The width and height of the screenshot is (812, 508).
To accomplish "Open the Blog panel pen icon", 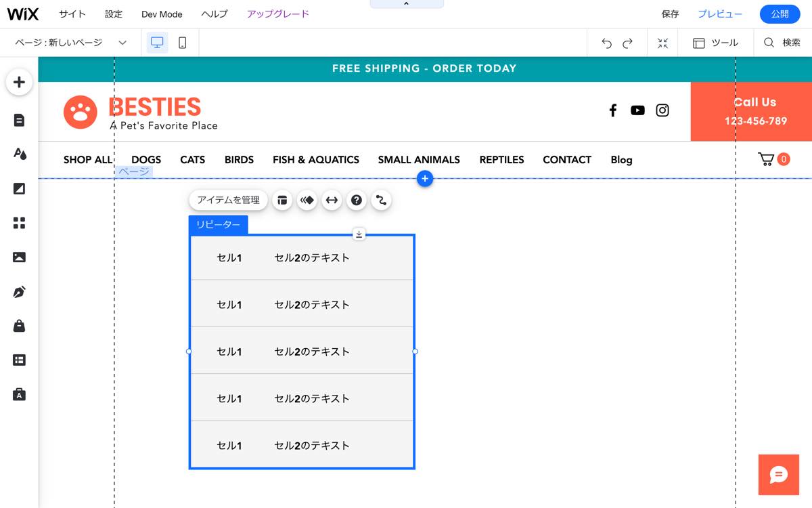I will point(19,291).
